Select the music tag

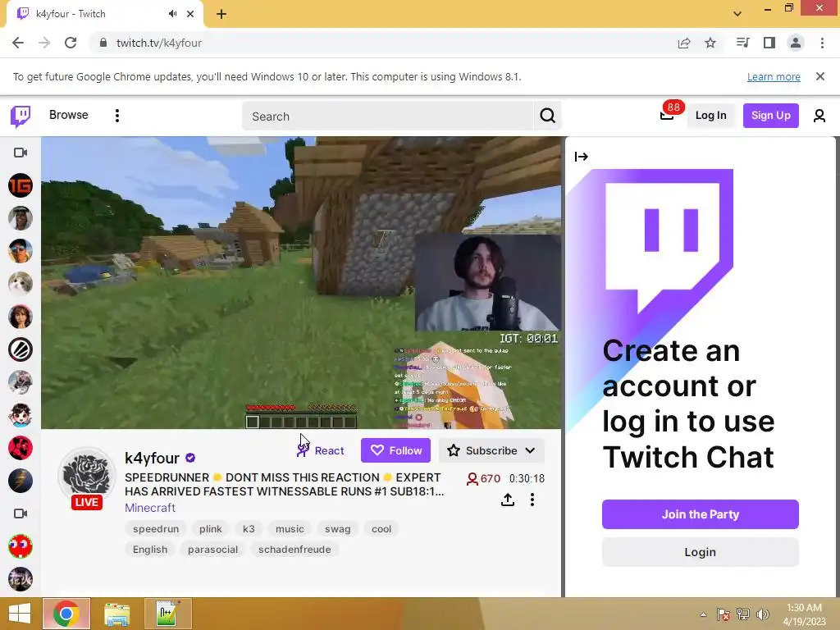[x=290, y=529]
